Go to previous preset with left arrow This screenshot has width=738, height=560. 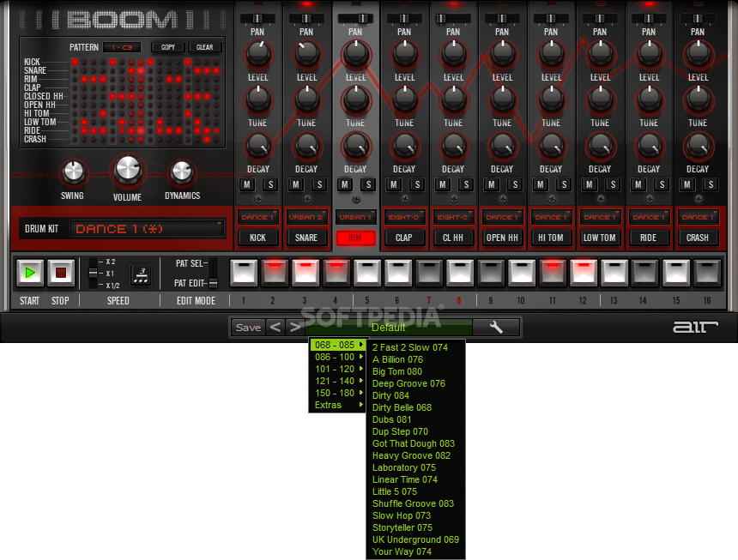click(x=275, y=328)
